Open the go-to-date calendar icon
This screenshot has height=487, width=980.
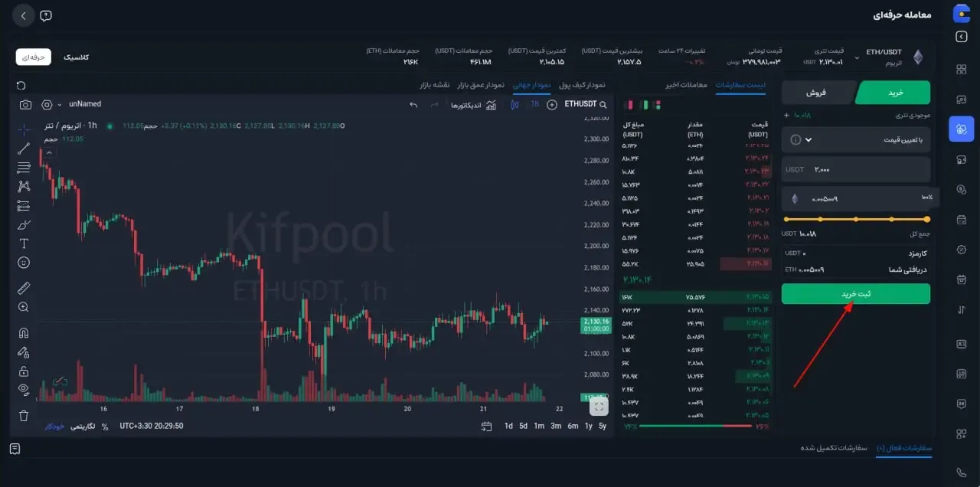[486, 427]
